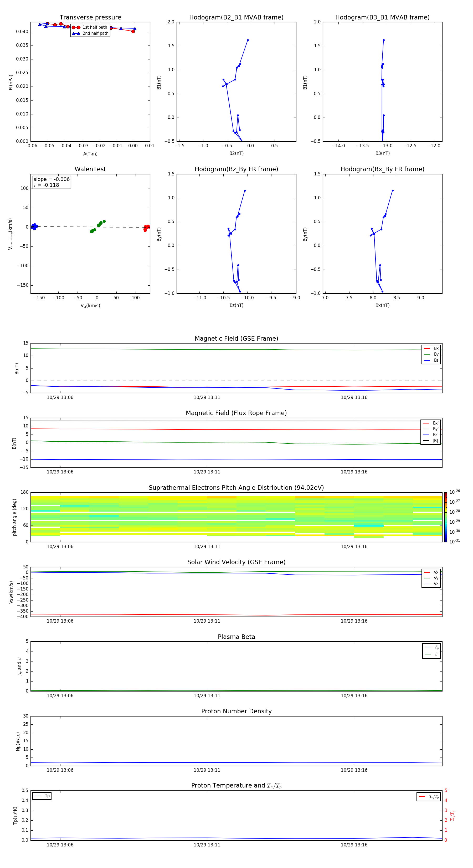Click the 'Hodogram(Bx_By FR frame)' title

pyautogui.click(x=382, y=169)
